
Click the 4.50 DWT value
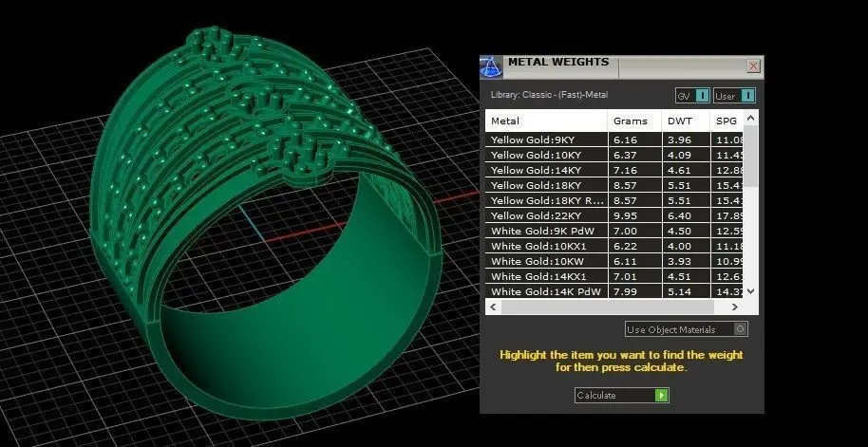[x=679, y=232]
